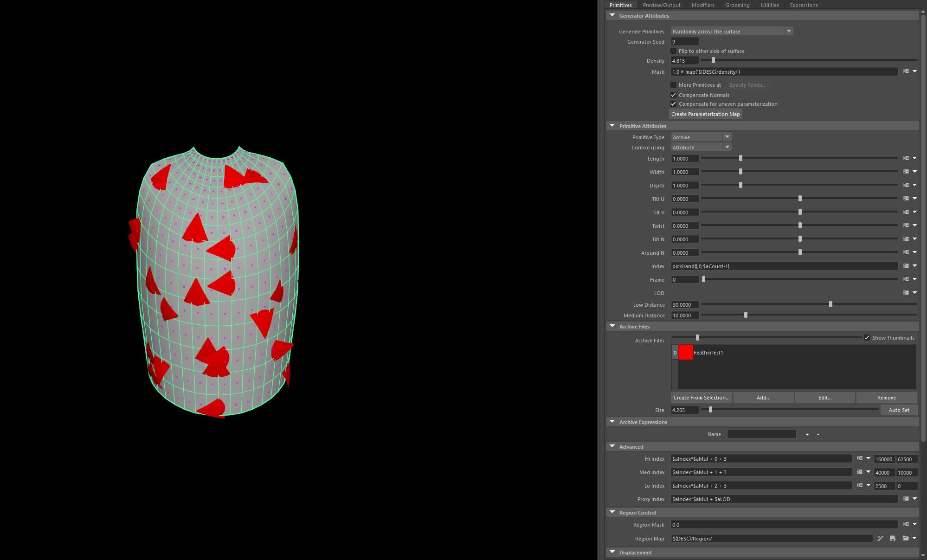Open the expression editor for the Mask field
The height and width of the screenshot is (560, 927).
coord(905,71)
